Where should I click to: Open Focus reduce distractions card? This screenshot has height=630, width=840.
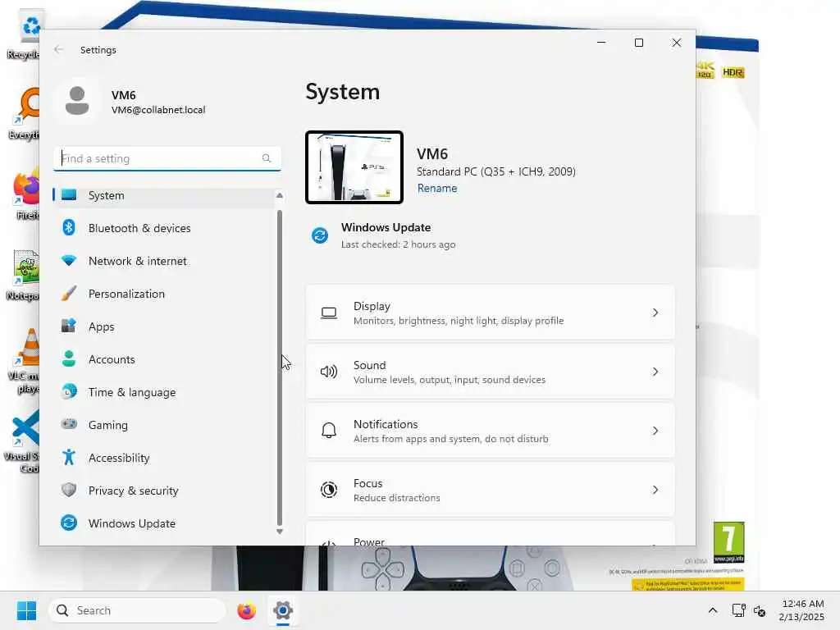491,490
